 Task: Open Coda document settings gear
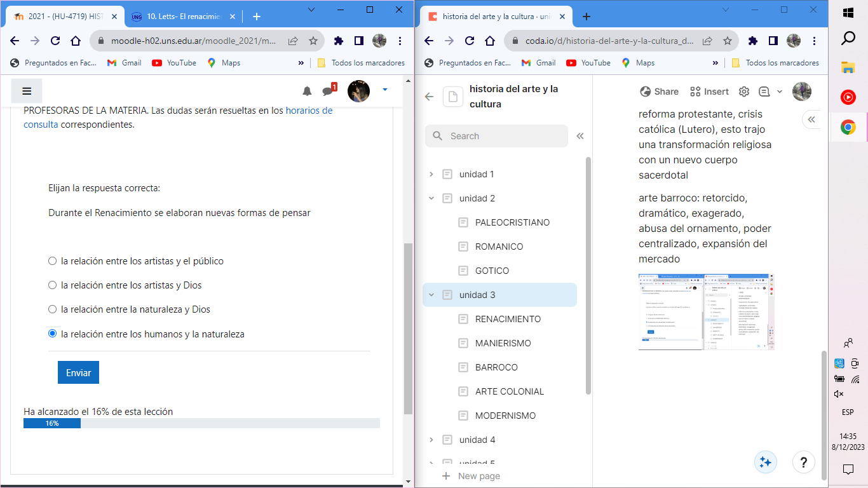click(744, 91)
